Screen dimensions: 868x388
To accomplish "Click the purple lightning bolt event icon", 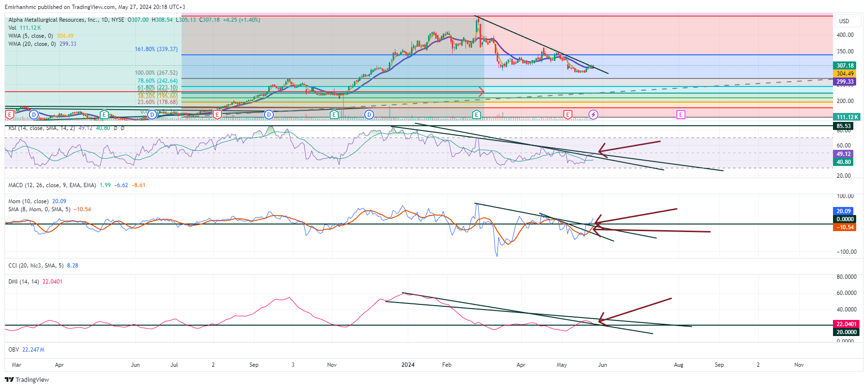I will pos(593,114).
